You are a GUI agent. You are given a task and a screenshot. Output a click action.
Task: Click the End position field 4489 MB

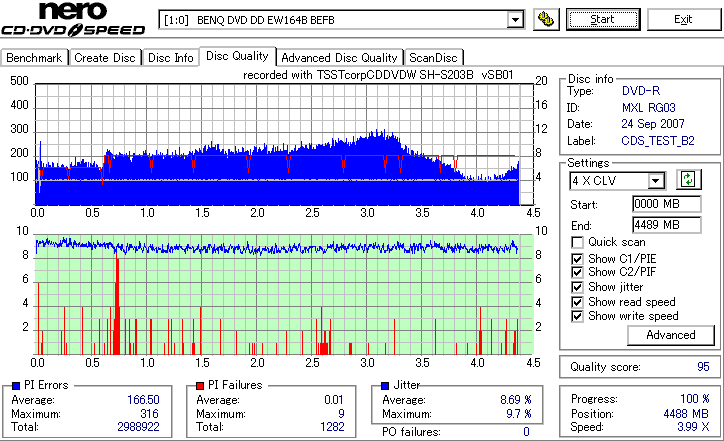(666, 225)
